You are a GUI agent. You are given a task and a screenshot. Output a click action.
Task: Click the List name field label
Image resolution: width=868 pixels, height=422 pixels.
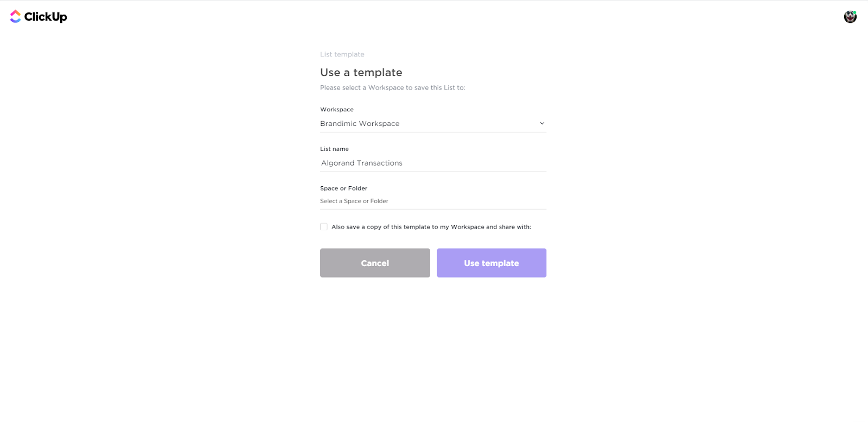[x=334, y=149]
